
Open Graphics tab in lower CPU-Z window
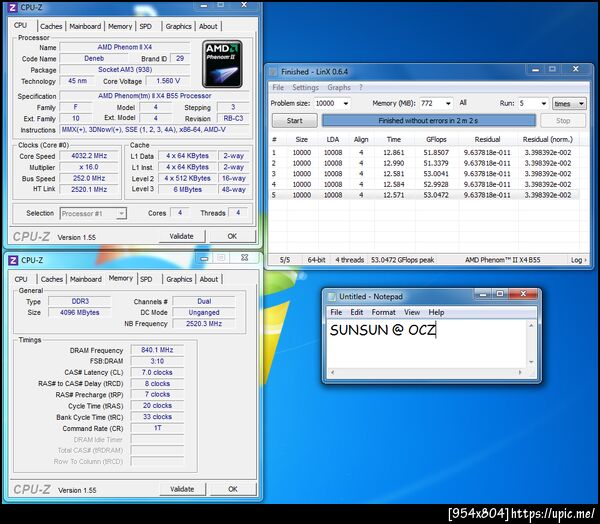179,279
